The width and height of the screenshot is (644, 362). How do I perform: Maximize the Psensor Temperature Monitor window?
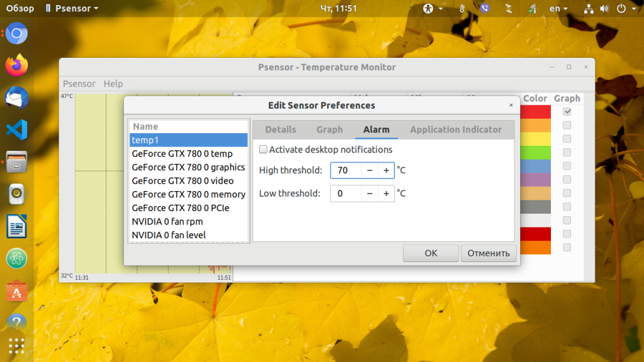click(x=569, y=67)
